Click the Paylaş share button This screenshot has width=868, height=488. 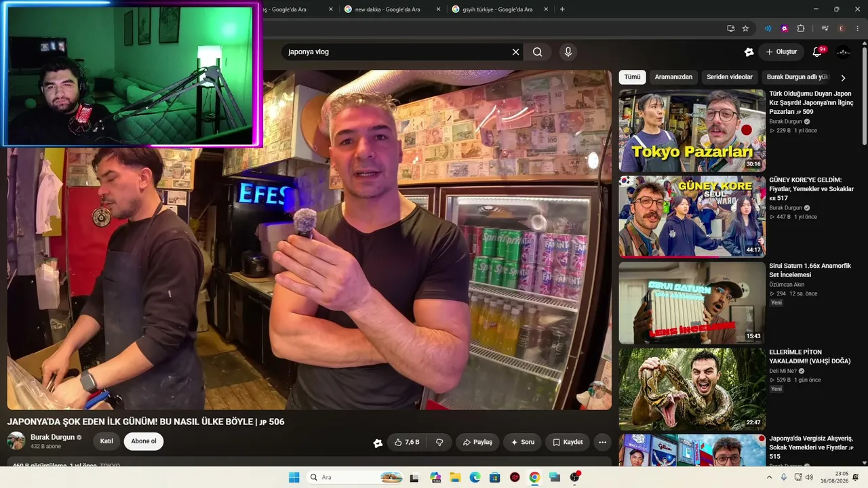point(477,442)
